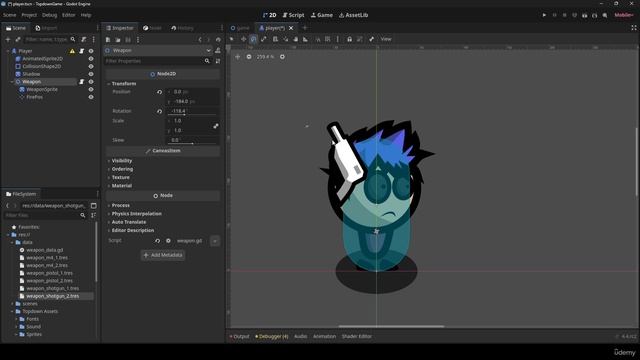Select the Scale mode tool
Image resolution: width=640 pixels, height=360 pixels.
pyautogui.click(x=264, y=39)
